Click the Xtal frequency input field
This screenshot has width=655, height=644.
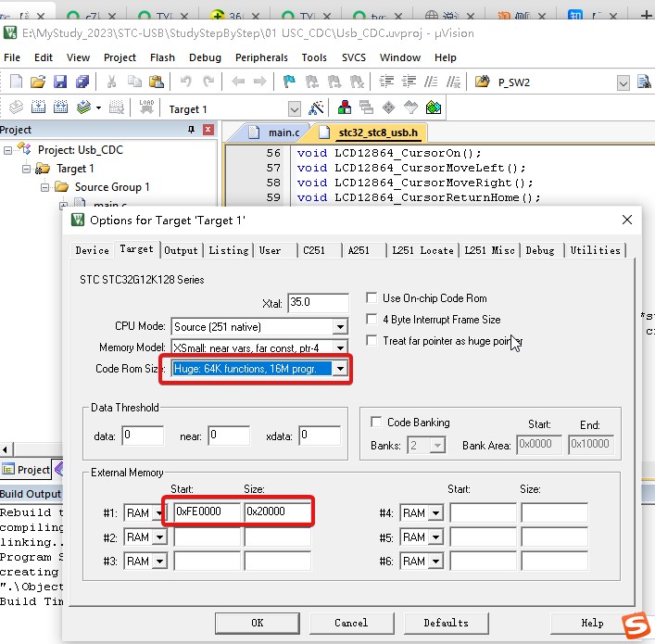[x=318, y=303]
